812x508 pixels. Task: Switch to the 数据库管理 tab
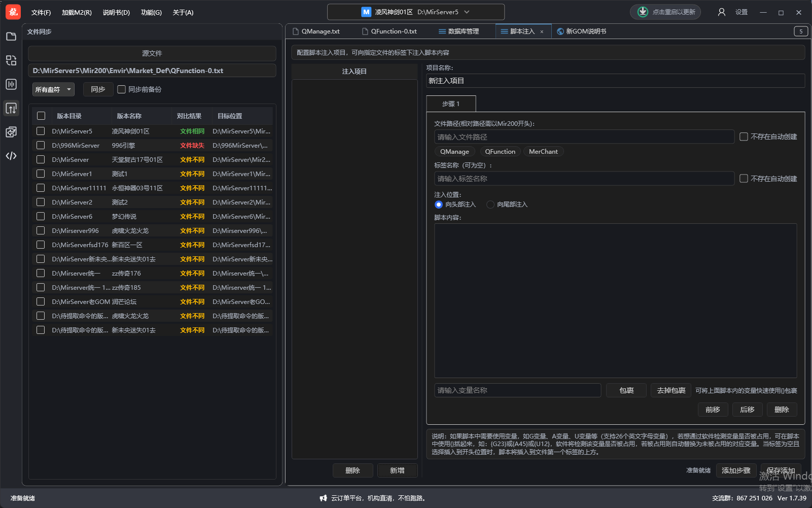458,31
